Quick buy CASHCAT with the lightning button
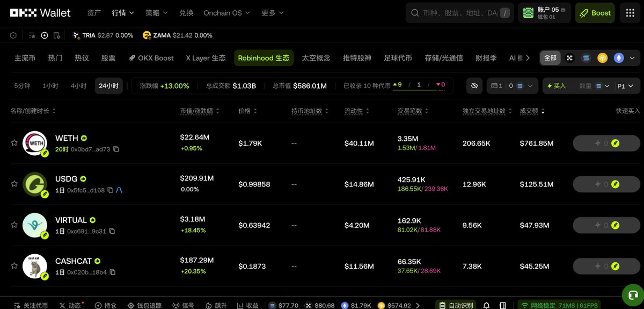Image resolution: width=644 pixels, height=309 pixels. (x=606, y=266)
